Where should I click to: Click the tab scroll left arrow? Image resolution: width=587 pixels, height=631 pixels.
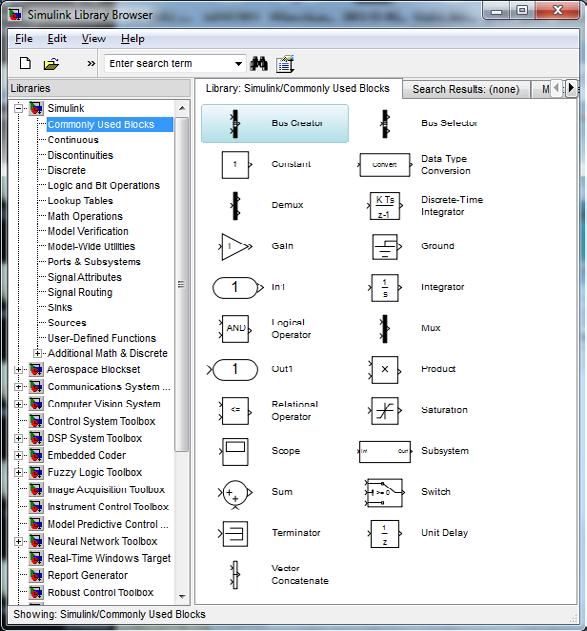pyautogui.click(x=556, y=88)
